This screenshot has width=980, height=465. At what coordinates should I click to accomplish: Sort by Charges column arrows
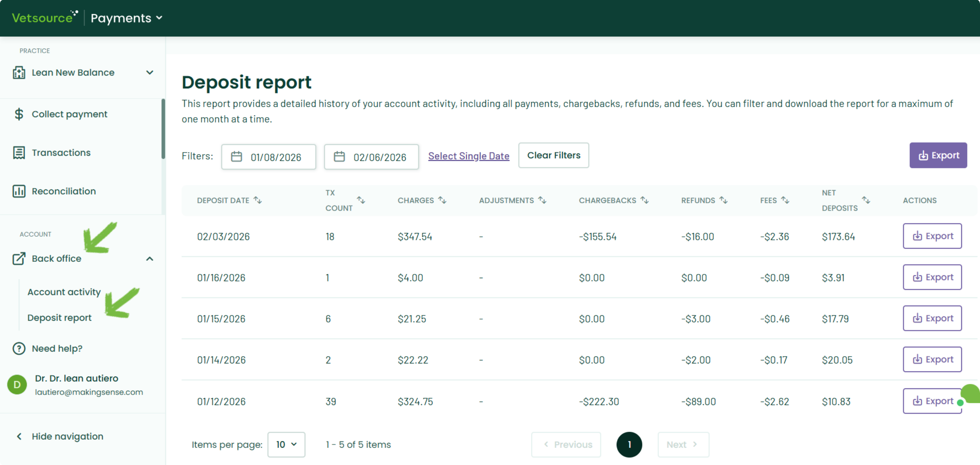442,200
